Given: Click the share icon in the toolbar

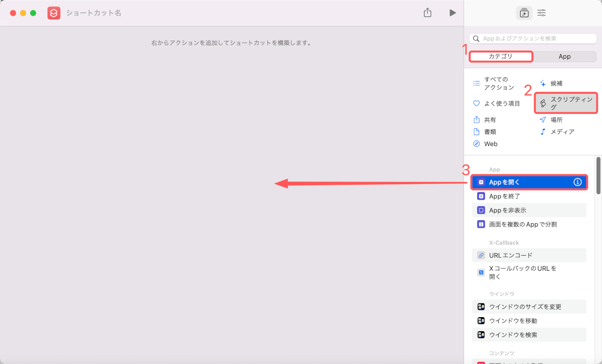Looking at the screenshot, I should click(x=427, y=13).
